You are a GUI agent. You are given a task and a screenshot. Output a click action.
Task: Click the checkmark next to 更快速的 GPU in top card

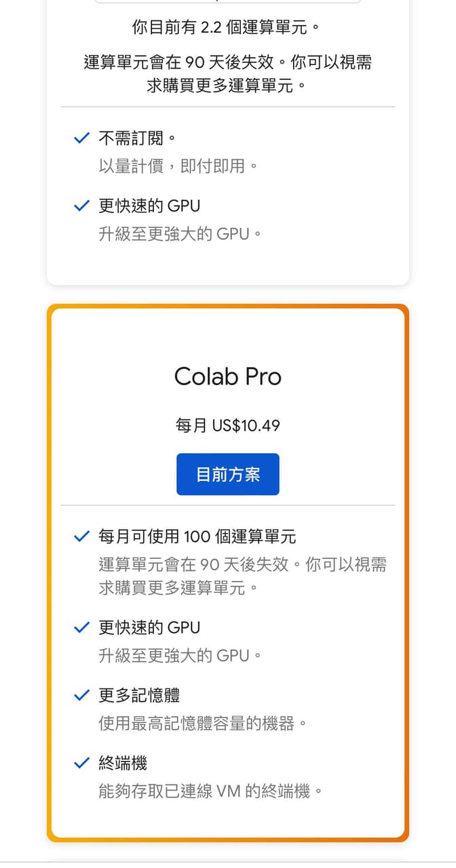tap(81, 205)
